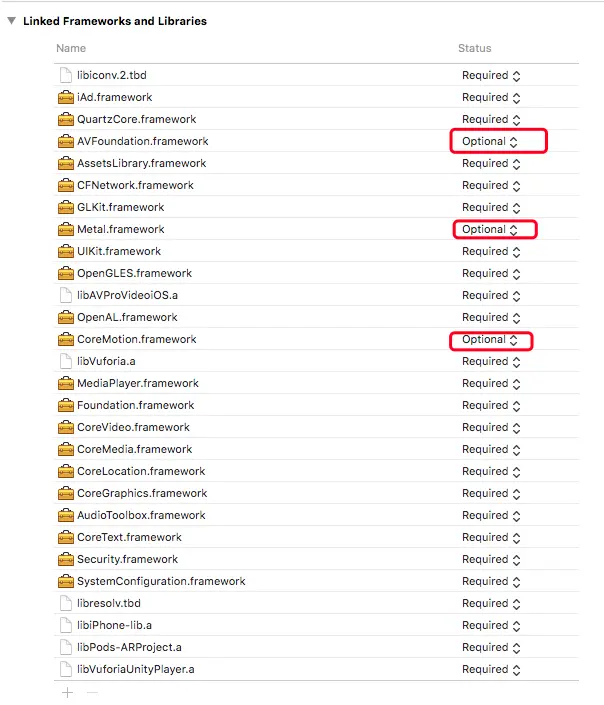Screen dimensions: 604x705
Task: Click the CoreLocation.framework toolbox icon
Action: pyautogui.click(x=66, y=472)
